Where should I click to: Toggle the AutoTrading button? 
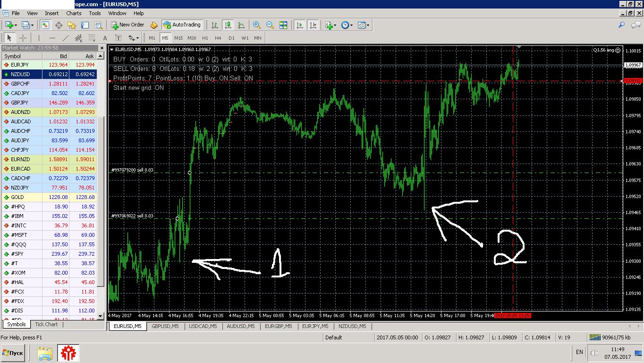coord(182,25)
